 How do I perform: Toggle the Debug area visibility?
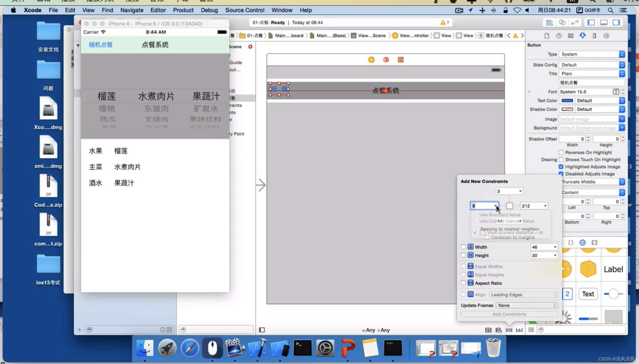click(604, 22)
